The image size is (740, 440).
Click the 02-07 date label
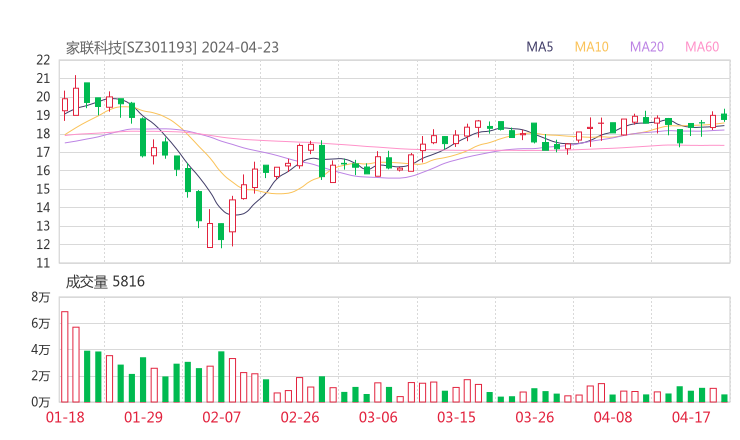pos(221,417)
